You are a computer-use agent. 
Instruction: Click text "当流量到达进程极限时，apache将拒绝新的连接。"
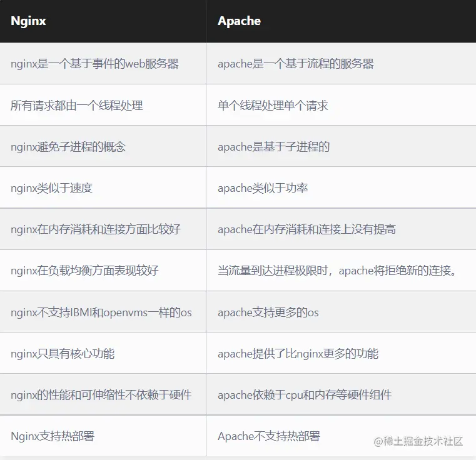(337, 271)
